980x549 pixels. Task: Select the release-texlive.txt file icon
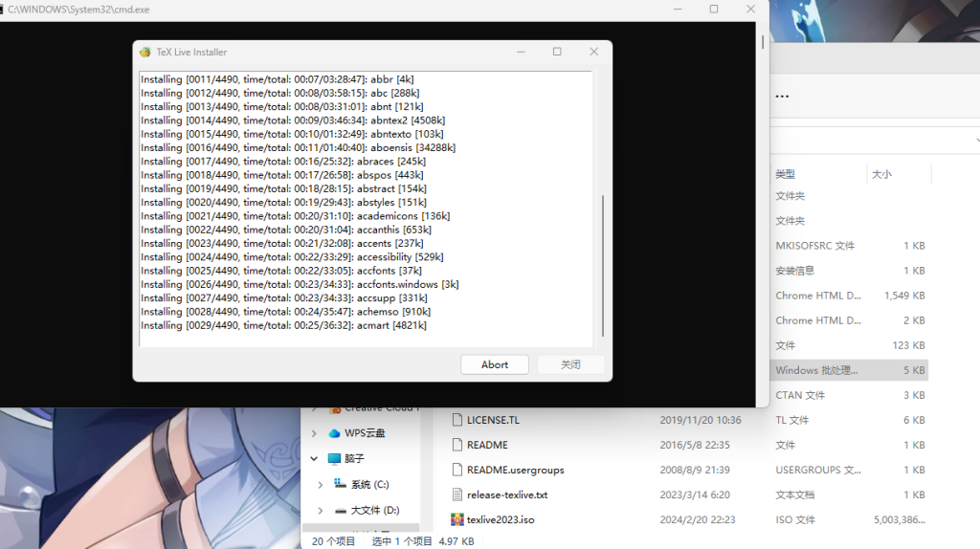click(457, 494)
